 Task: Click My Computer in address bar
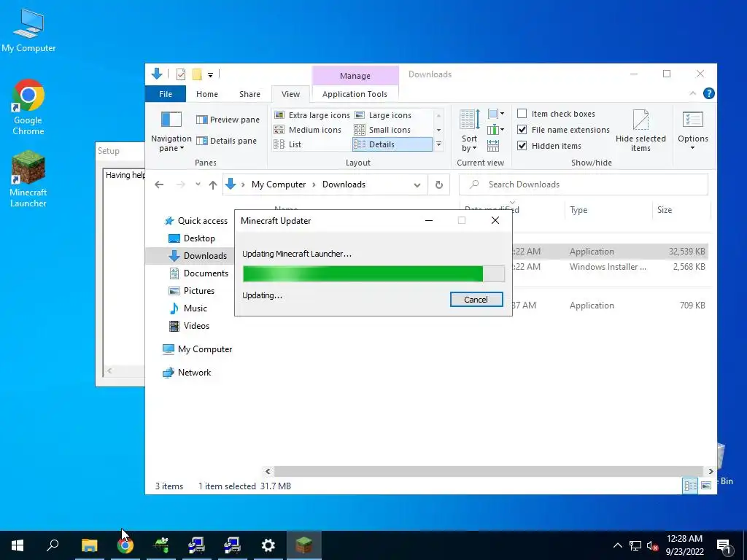(279, 184)
